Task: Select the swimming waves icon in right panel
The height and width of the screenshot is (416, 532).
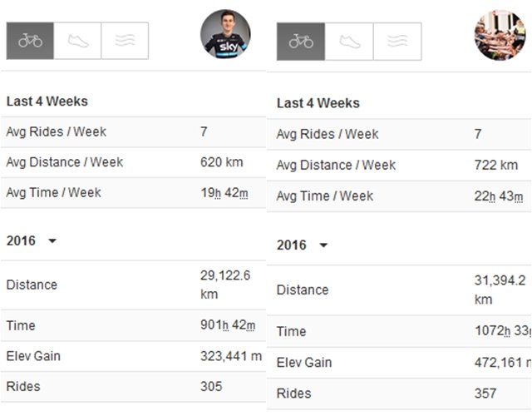Action: 397,42
